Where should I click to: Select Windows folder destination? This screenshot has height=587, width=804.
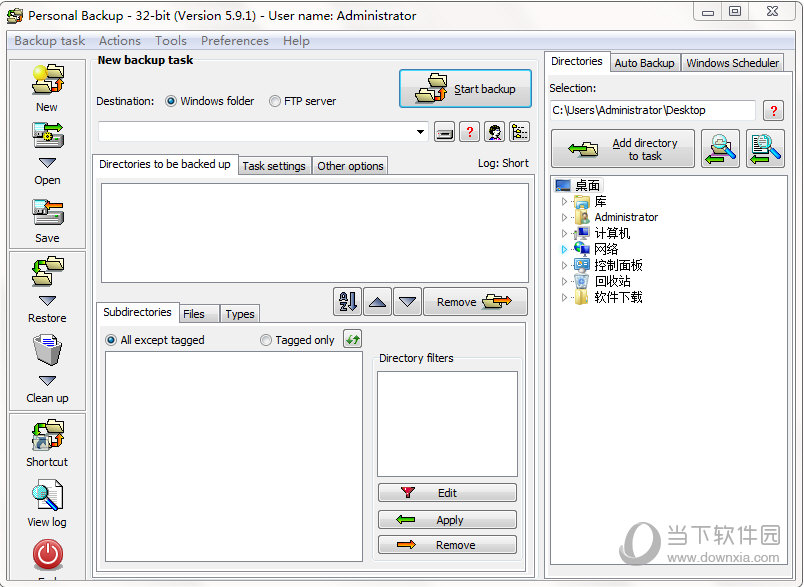(x=210, y=102)
